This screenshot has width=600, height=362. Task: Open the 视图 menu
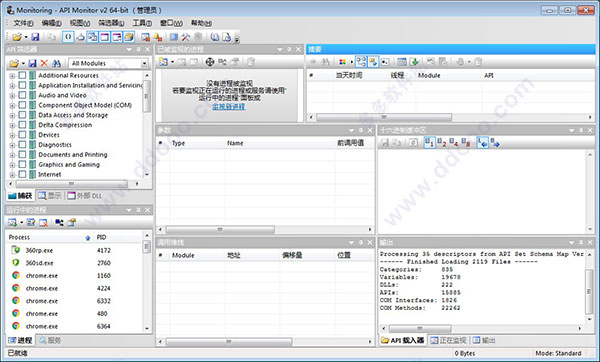(80, 23)
